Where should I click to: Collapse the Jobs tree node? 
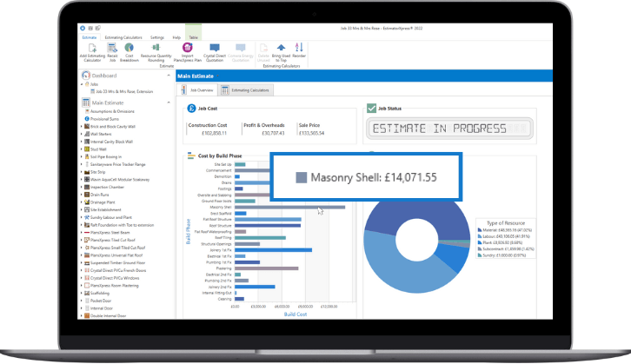click(82, 83)
